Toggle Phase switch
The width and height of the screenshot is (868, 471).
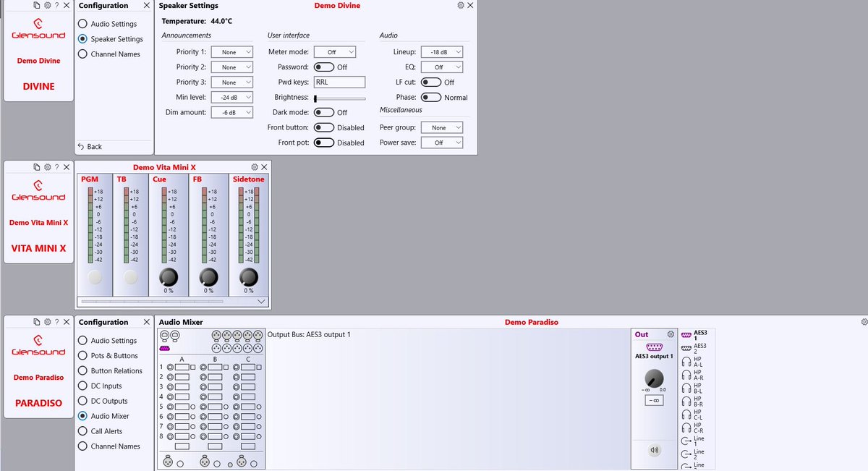(431, 98)
